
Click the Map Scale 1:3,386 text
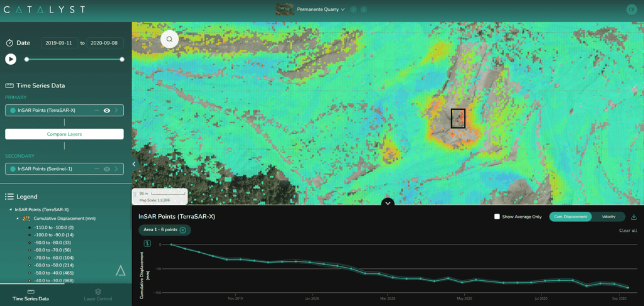(153, 200)
